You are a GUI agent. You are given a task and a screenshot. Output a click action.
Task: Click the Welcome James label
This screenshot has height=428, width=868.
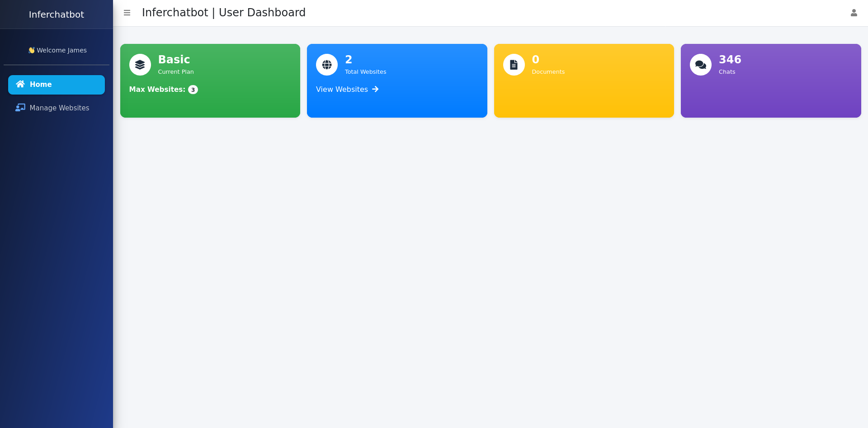pyautogui.click(x=61, y=50)
